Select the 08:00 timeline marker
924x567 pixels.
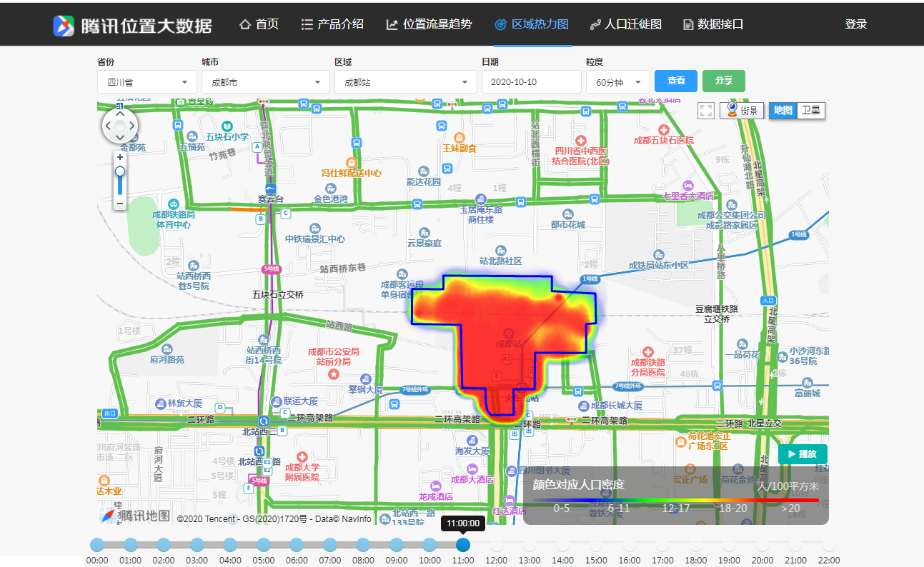pos(363,545)
